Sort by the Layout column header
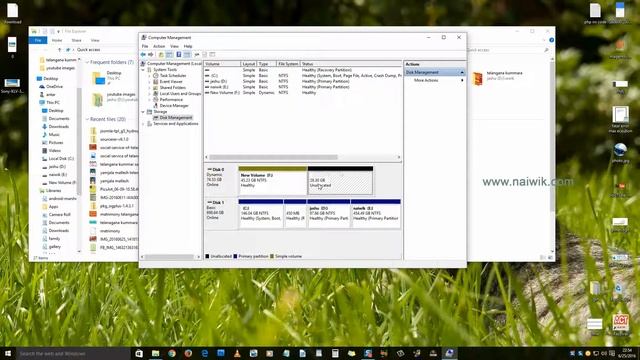The image size is (640, 360). 249,64
